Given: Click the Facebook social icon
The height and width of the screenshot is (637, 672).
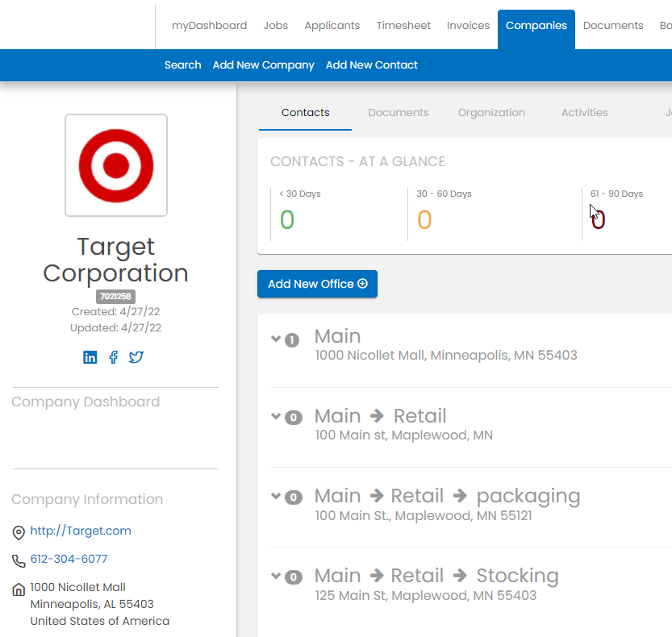Looking at the screenshot, I should tap(113, 357).
